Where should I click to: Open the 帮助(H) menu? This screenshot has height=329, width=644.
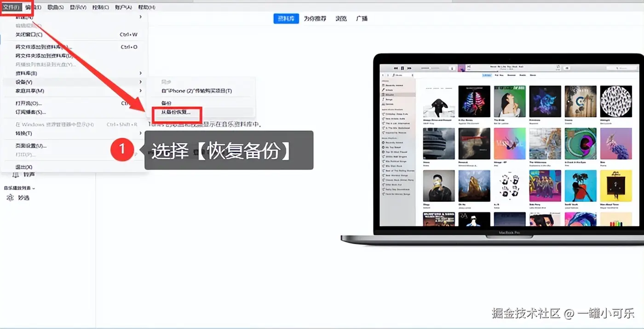coord(146,7)
